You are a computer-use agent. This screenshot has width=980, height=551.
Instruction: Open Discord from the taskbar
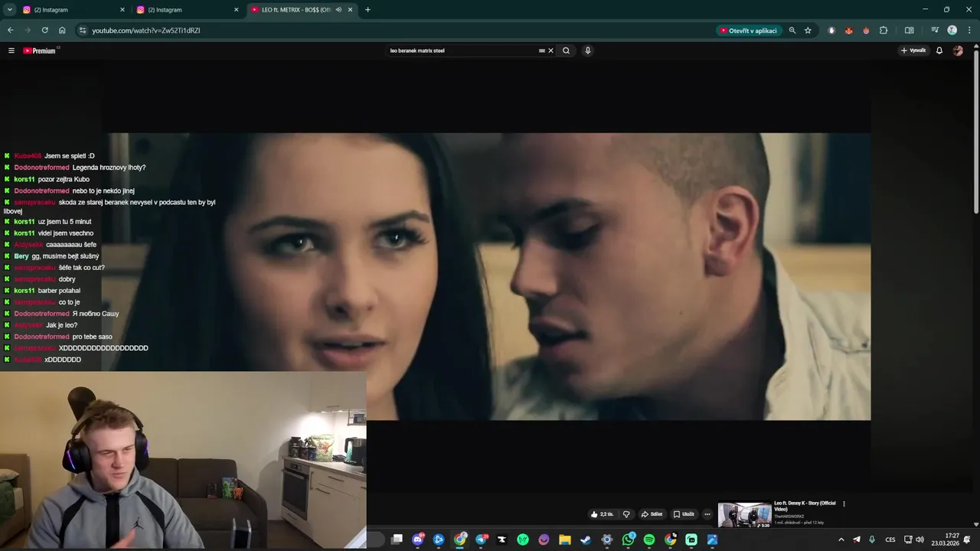pyautogui.click(x=418, y=540)
